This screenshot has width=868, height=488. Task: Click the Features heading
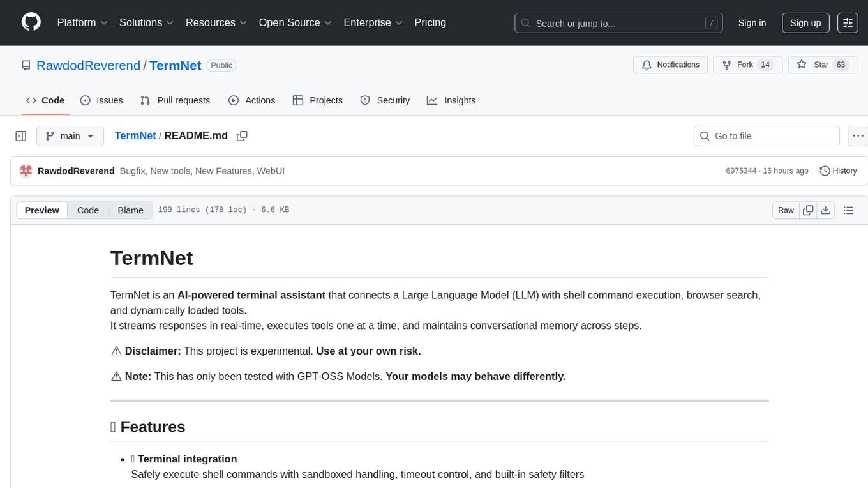148,427
